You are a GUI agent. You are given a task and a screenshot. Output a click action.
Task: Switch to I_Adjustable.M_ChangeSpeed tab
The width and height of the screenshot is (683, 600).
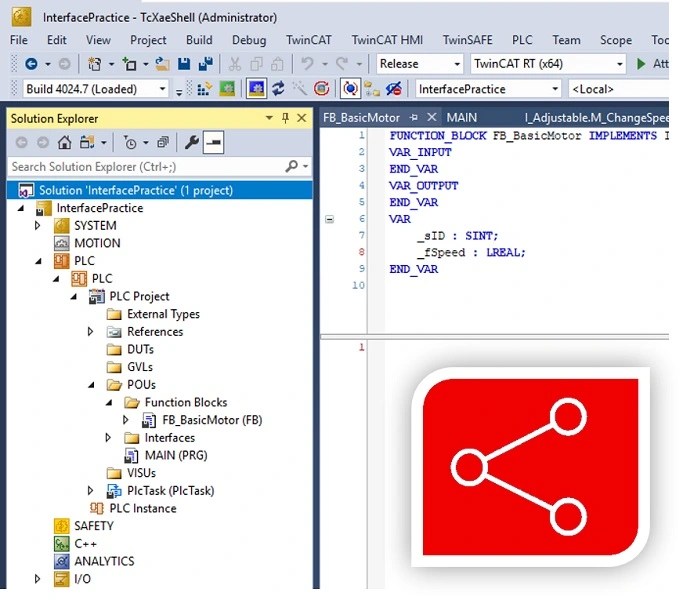pos(596,118)
